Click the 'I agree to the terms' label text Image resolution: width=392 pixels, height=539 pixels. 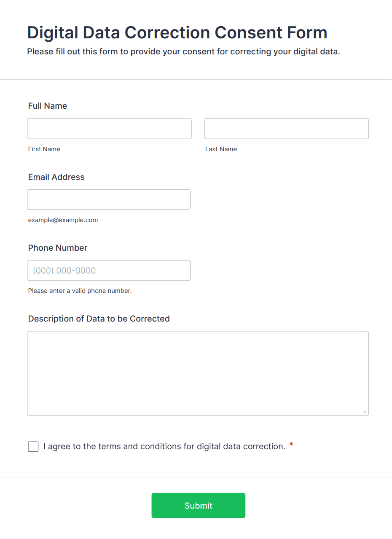(164, 446)
